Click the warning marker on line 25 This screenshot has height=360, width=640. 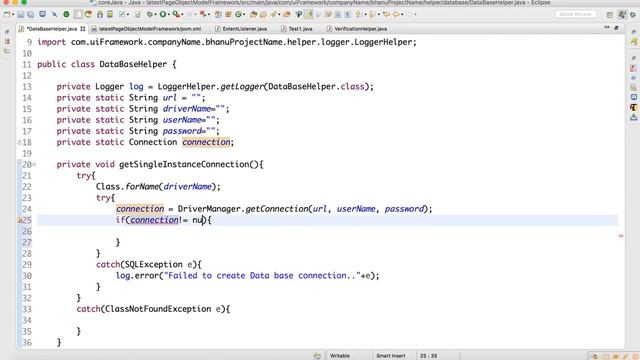pos(19,220)
